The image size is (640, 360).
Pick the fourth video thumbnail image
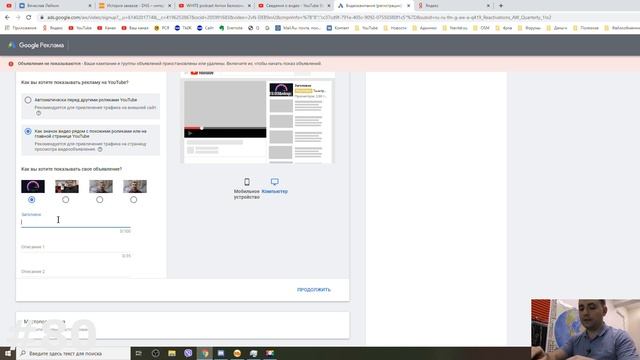click(x=135, y=187)
